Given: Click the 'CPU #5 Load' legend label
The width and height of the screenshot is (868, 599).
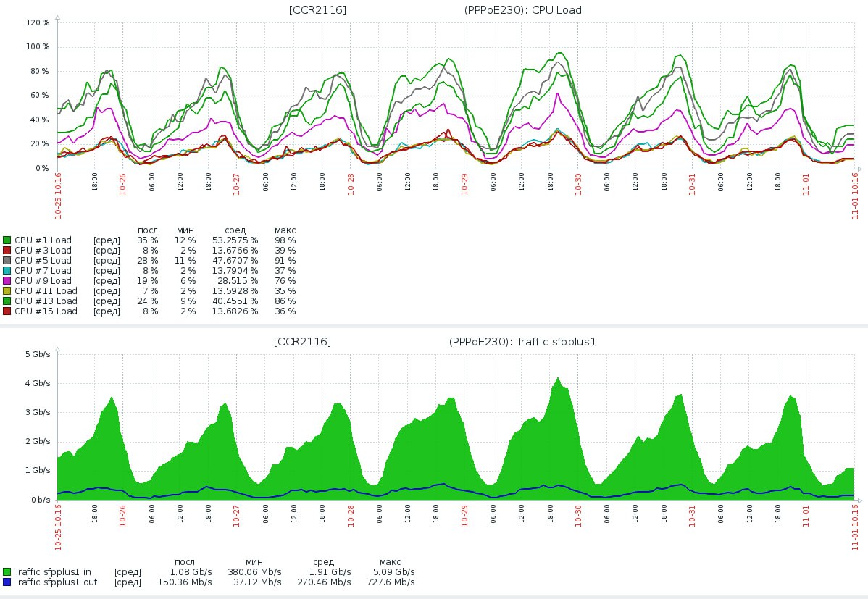Looking at the screenshot, I should click(43, 260).
